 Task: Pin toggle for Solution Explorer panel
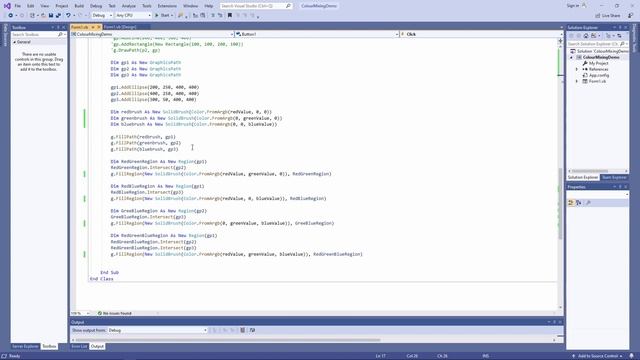tap(620, 27)
